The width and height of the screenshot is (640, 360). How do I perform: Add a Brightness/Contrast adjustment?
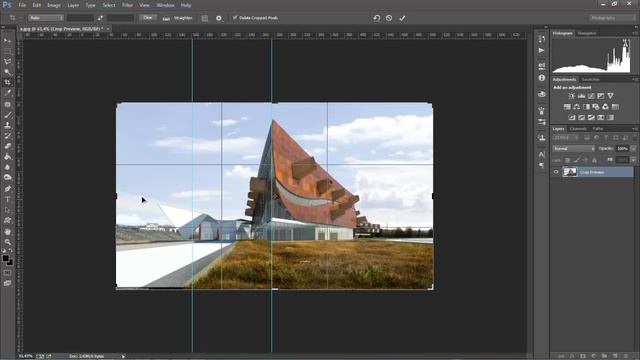[571, 96]
